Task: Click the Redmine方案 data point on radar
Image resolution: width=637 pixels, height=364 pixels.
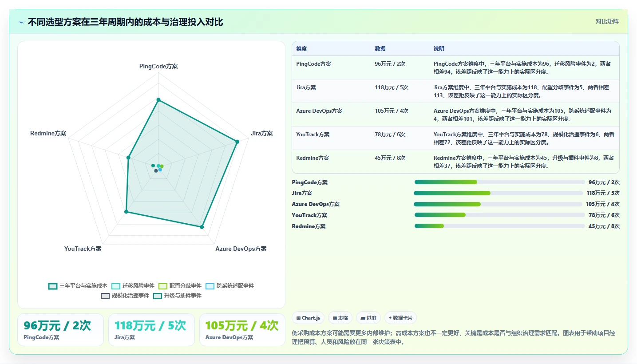Action: coord(128,157)
